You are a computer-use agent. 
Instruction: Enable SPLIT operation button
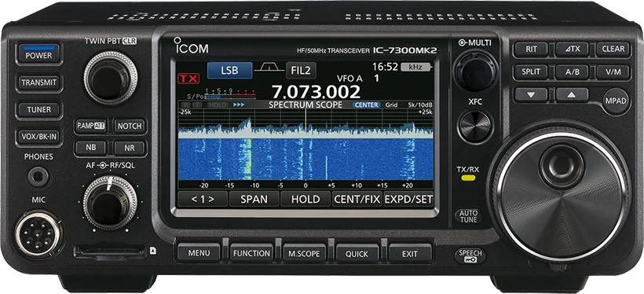point(531,72)
